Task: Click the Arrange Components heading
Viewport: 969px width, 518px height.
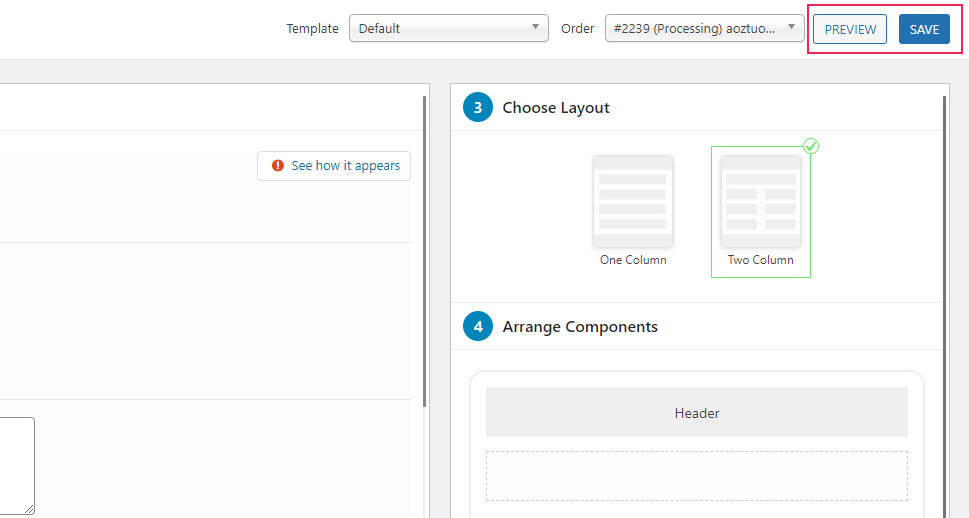Action: click(580, 326)
